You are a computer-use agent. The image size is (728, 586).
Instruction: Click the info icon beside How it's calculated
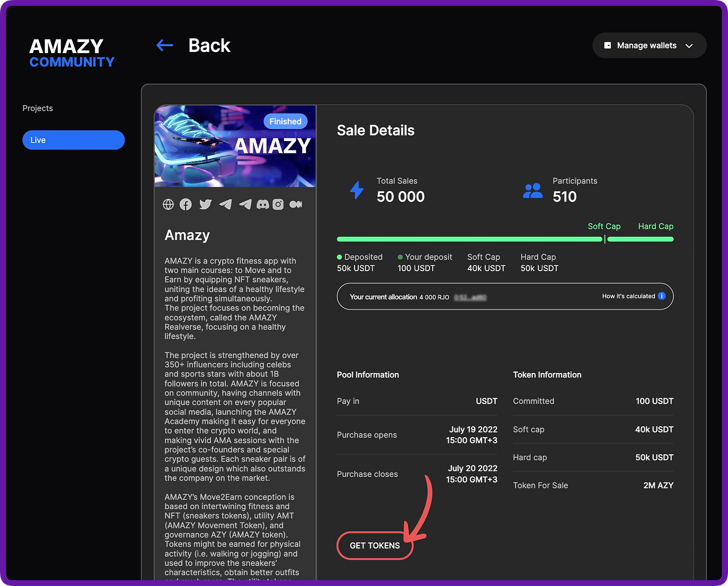click(x=661, y=296)
